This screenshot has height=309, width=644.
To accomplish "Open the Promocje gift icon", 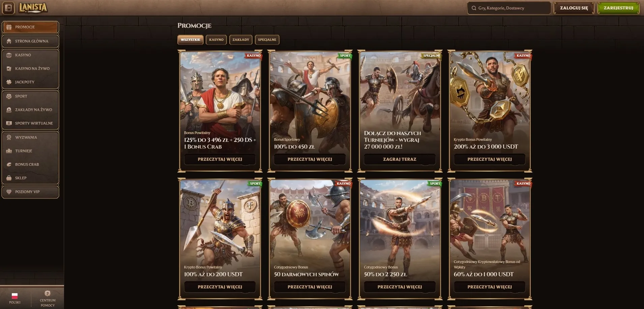I will point(9,27).
